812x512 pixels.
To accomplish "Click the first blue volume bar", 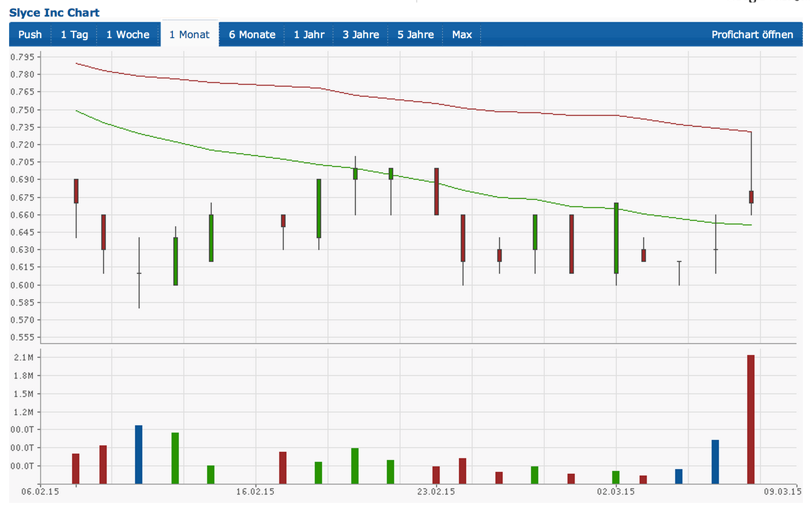I will pos(139,454).
